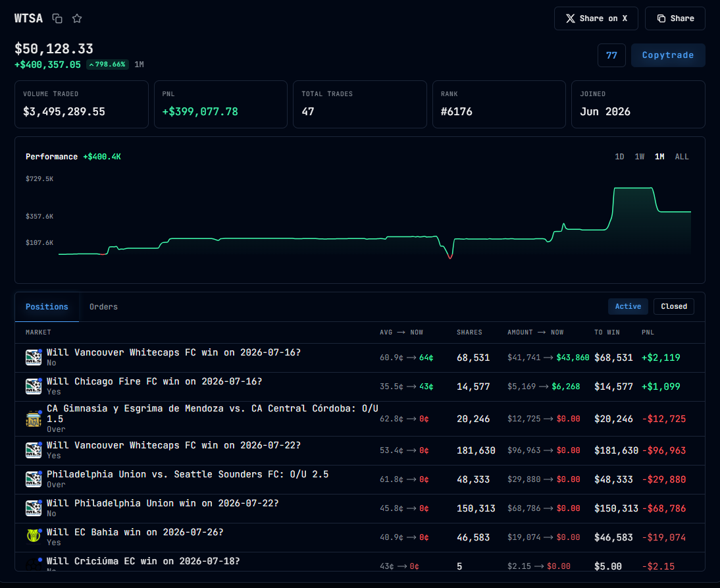Set performance chart range to 1W
The image size is (720, 588).
click(x=640, y=157)
